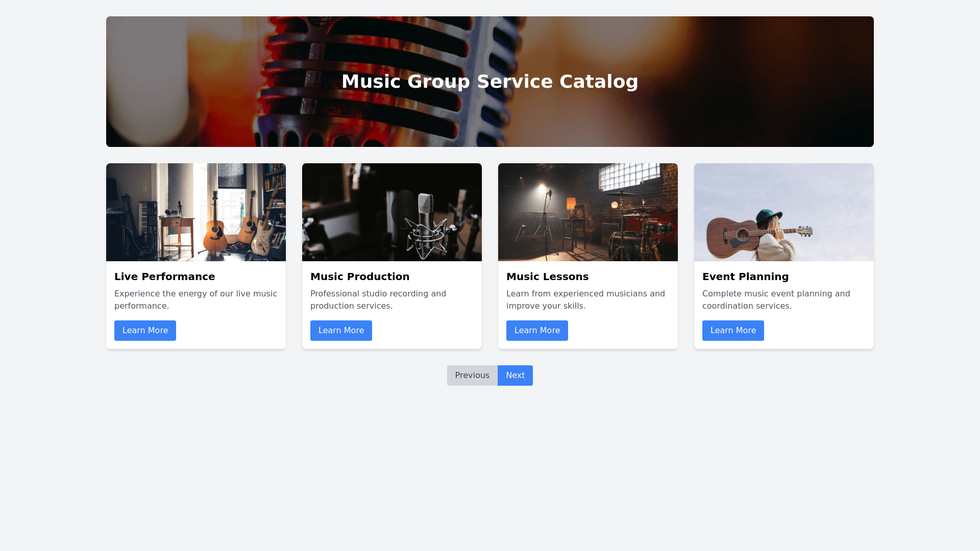This screenshot has height=551, width=980.
Task: Open the Event Planning guitar photo
Action: coord(784,212)
